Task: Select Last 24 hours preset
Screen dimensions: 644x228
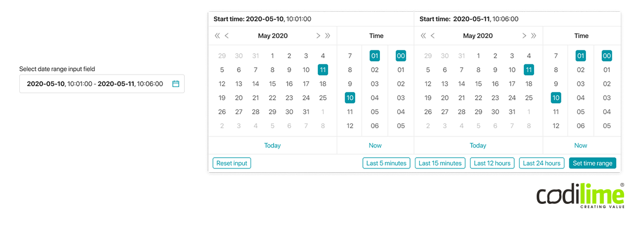Action: (x=541, y=163)
